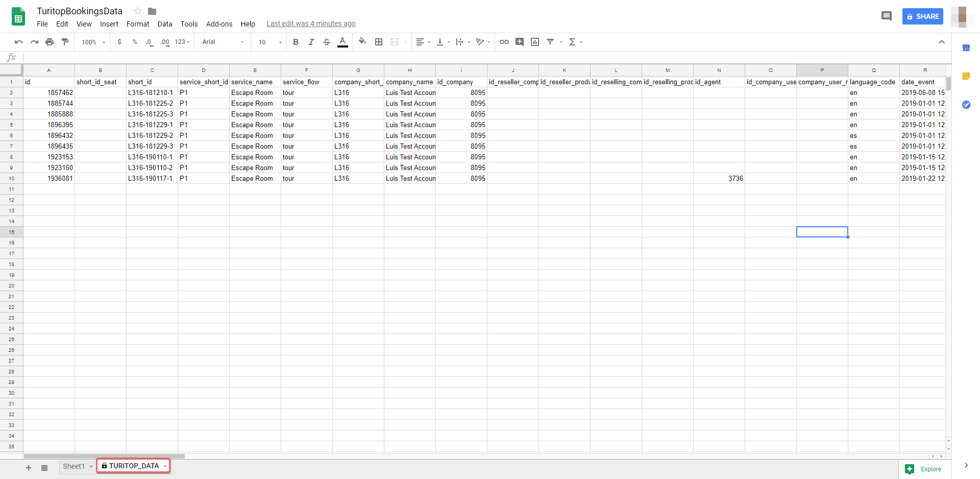Open the Edit menu

click(62, 24)
